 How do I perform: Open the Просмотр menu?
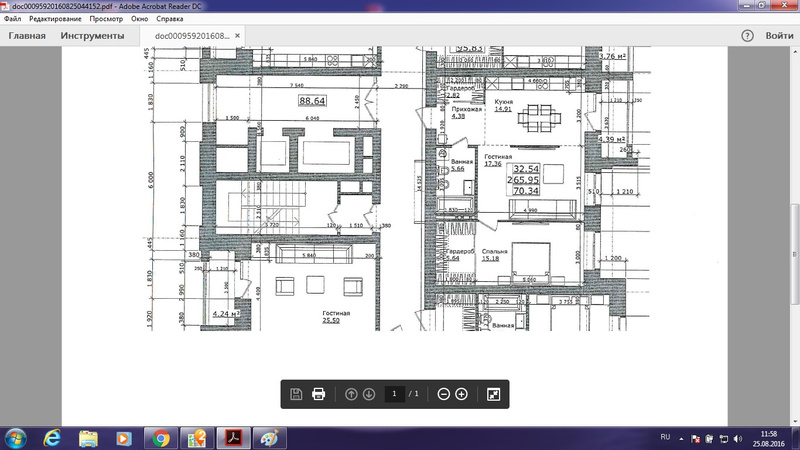coord(106,19)
